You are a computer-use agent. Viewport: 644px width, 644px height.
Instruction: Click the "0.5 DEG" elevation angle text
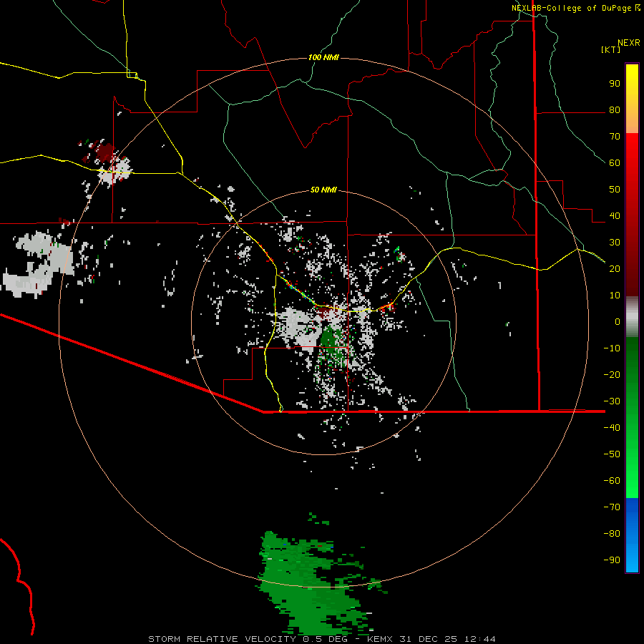point(325,639)
